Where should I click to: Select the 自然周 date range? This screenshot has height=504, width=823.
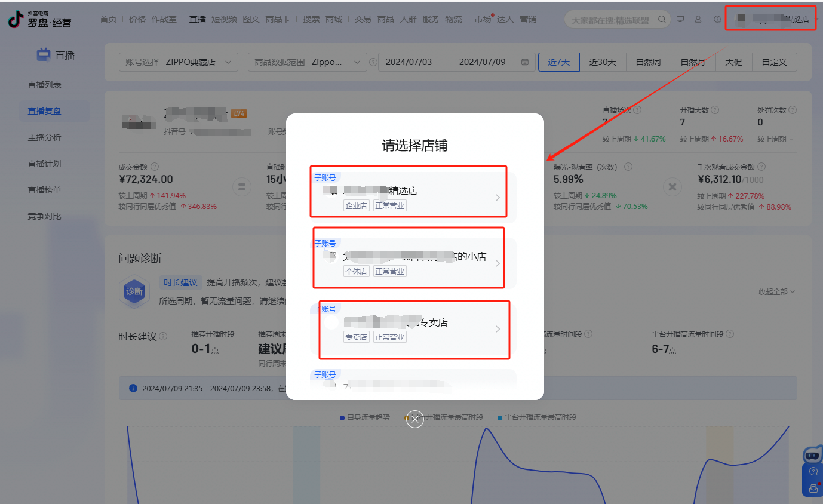click(648, 62)
